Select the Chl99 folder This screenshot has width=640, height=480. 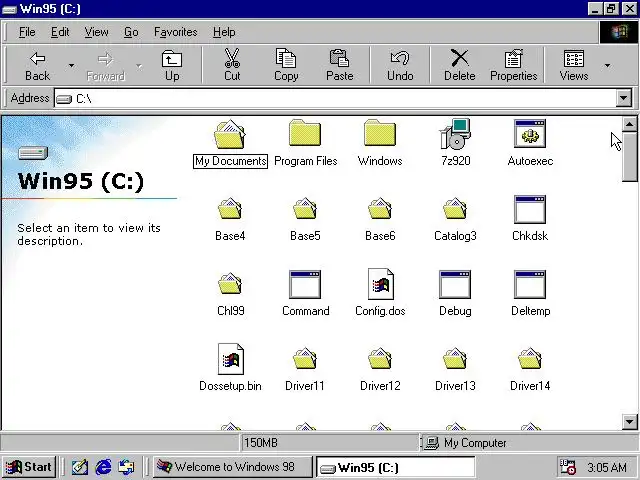coord(230,294)
